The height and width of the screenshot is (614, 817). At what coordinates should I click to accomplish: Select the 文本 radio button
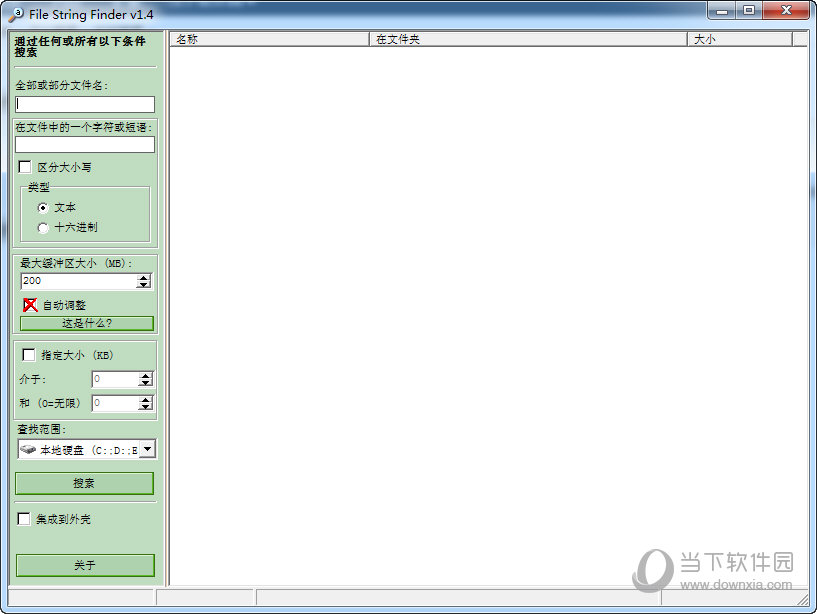tap(43, 207)
